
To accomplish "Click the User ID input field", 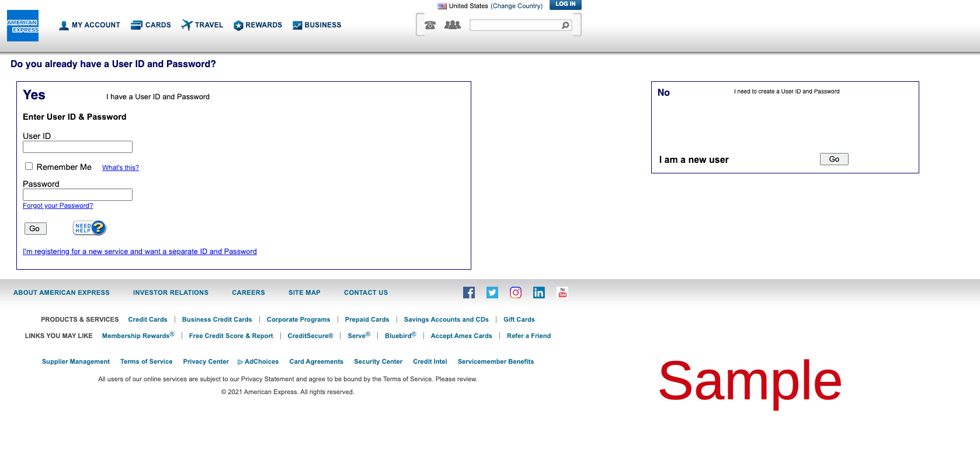I will 78,147.
